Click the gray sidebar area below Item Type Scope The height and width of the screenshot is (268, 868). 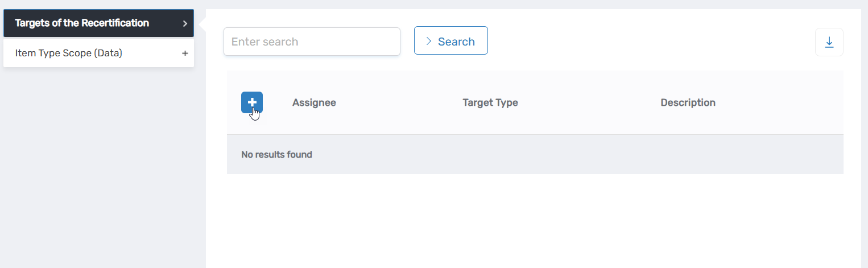click(102, 171)
